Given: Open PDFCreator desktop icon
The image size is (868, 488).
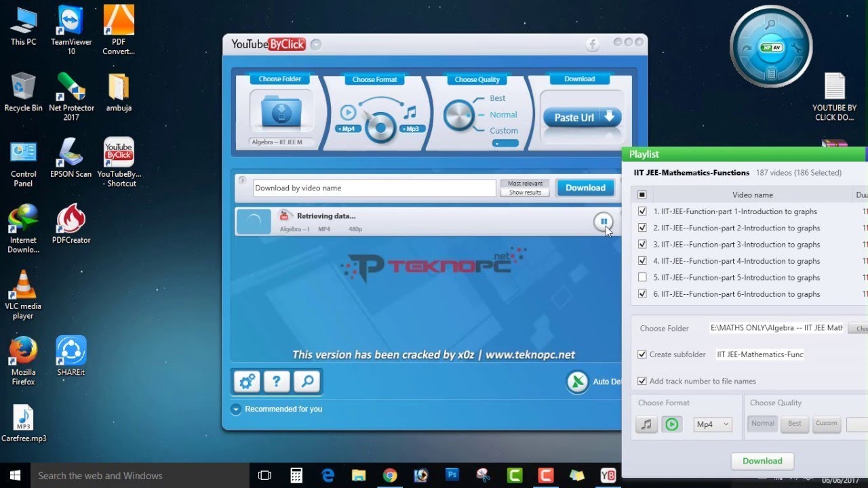Looking at the screenshot, I should coord(71,224).
